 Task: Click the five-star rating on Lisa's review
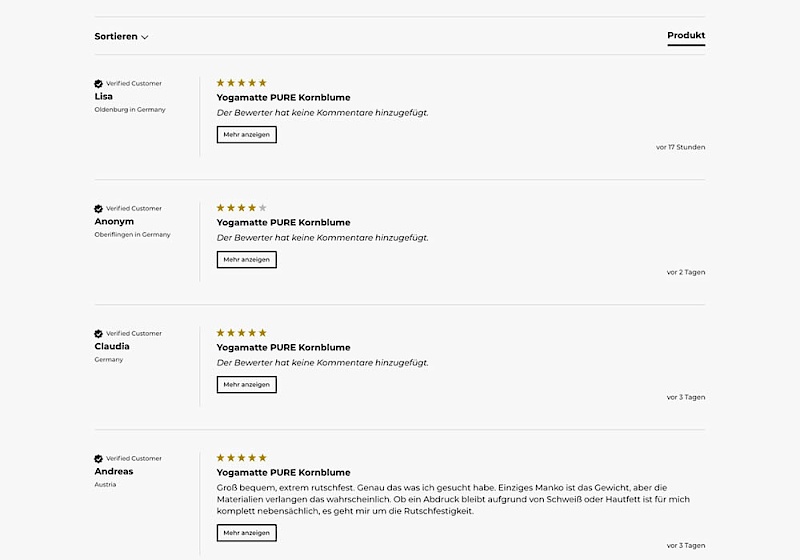pyautogui.click(x=242, y=83)
